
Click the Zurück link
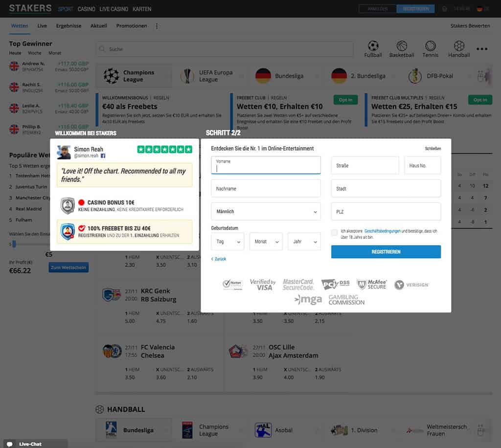coord(219,259)
